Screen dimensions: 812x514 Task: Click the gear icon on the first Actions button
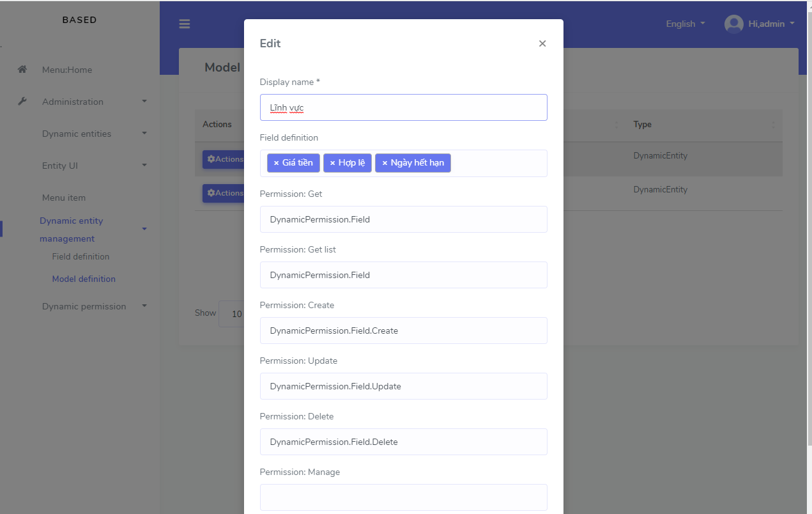click(211, 159)
